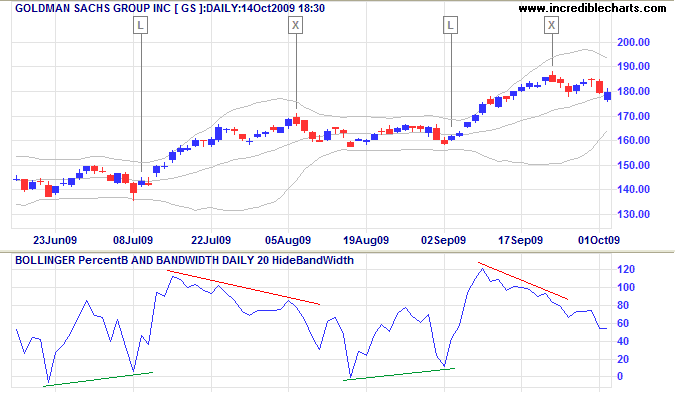Screen dimensions: 675x395
Task: Click the 22Jul09 date label
Action: tap(211, 240)
